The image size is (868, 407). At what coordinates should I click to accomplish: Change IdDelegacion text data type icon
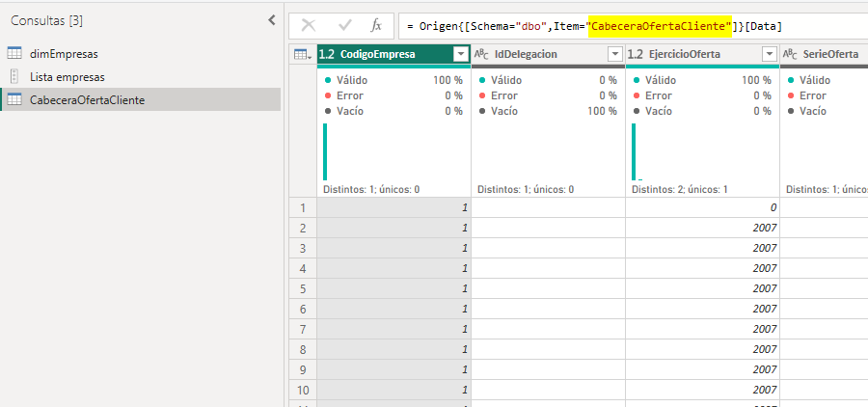481,55
